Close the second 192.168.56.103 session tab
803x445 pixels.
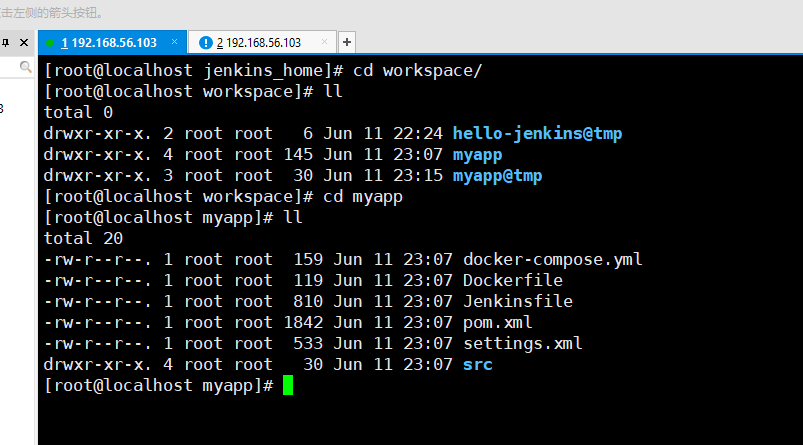pos(324,42)
